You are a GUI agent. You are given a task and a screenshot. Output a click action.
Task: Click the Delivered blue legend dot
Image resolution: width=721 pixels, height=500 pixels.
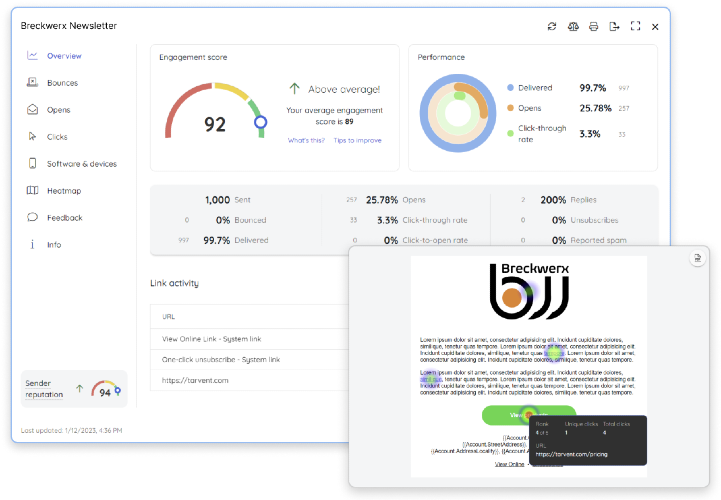510,87
